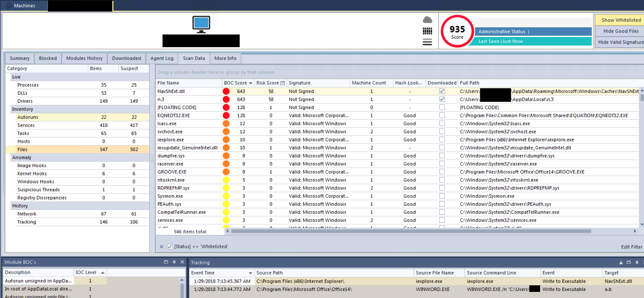Click the Machines icon in the title tab
Viewport: 644px width, 298px height.
(x=9, y=5)
